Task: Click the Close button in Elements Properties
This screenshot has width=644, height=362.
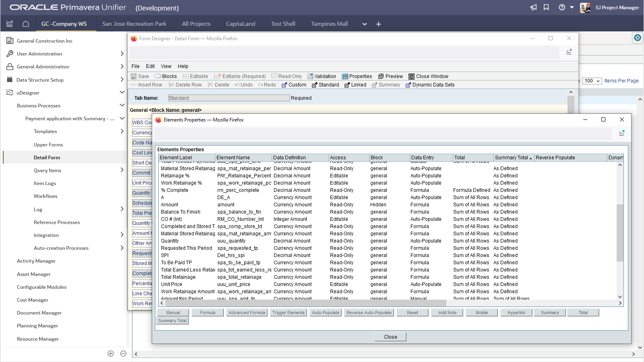Action: (390, 337)
